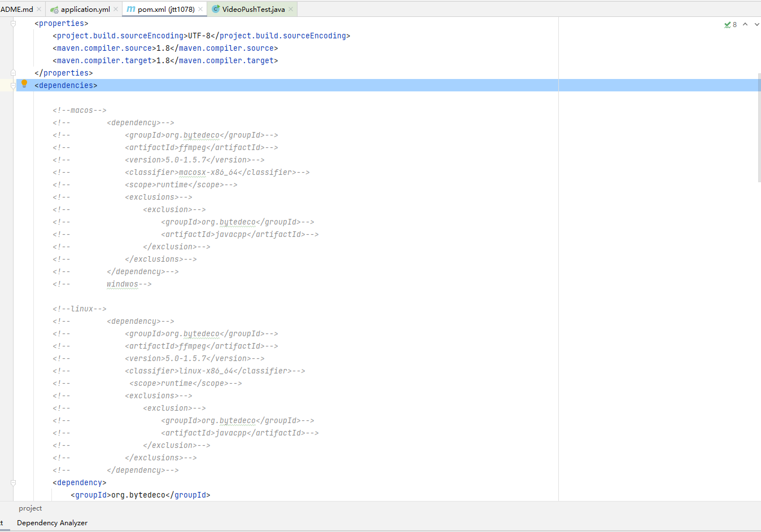761x532 pixels.
Task: Click the 'project' breadcrumb
Action: tap(30, 508)
